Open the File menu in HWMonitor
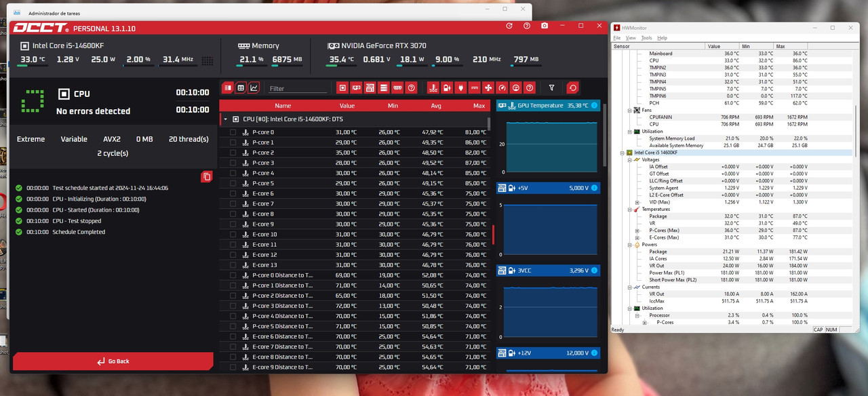The height and width of the screenshot is (396, 868). coord(617,38)
